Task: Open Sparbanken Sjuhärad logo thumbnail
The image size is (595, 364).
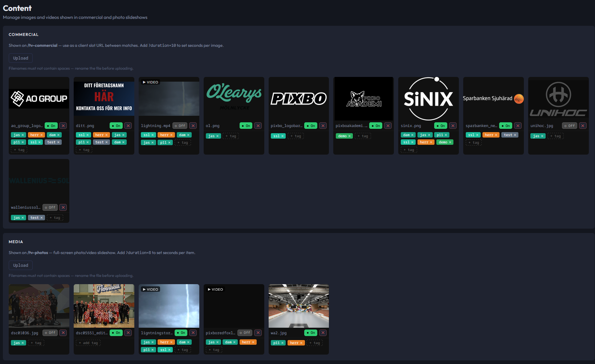Action: 493,99
